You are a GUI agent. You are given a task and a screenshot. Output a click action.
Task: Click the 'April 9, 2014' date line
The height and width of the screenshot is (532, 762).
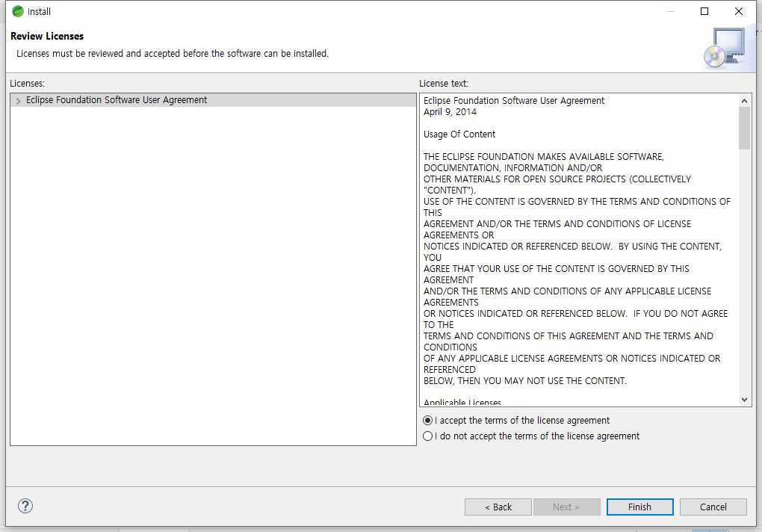[x=450, y=112]
